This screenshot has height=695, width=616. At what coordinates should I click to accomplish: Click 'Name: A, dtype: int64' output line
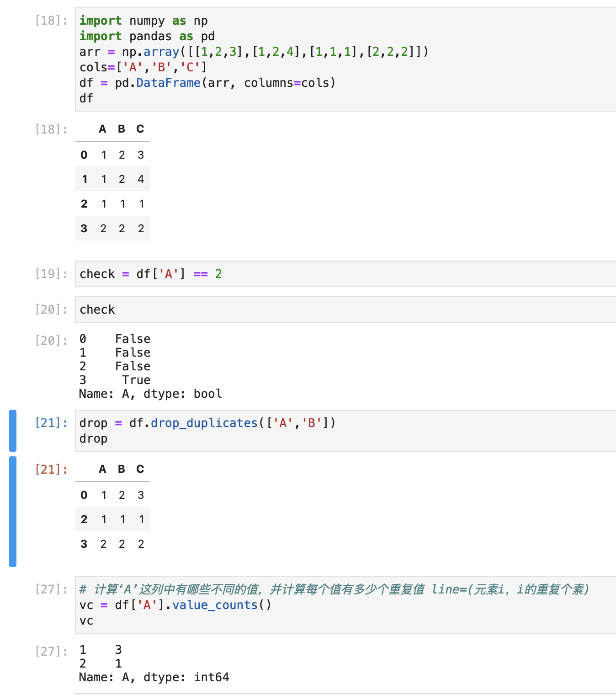tap(154, 677)
